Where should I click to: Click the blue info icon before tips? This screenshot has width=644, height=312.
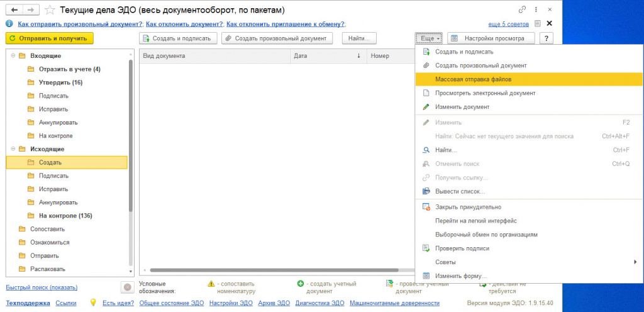9,24
